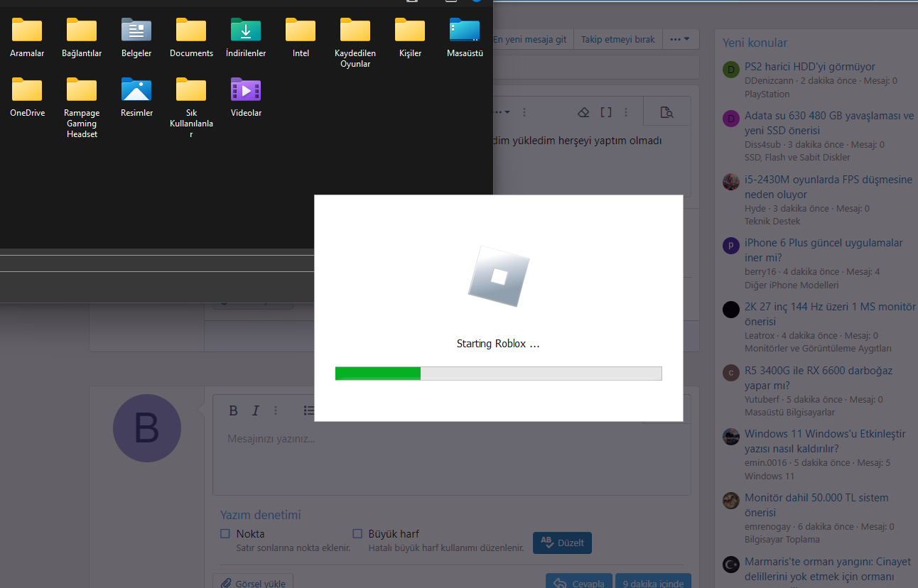Go to the Diğer iPhone Modelleri category
Screen dimensions: 918x588
click(792, 285)
